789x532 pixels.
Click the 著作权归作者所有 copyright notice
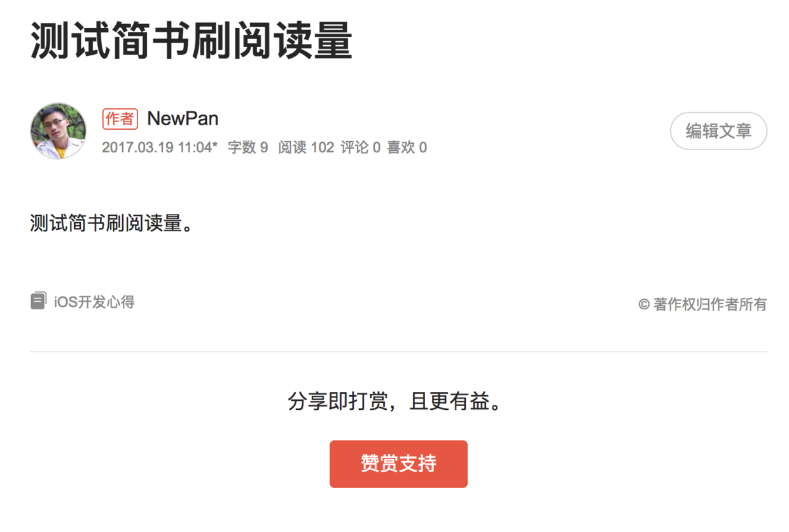tap(710, 305)
